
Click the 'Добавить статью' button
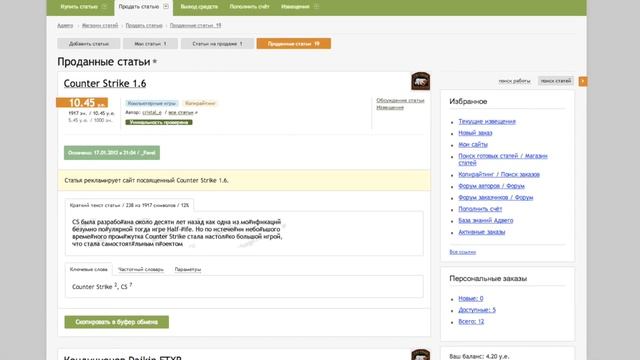(89, 44)
